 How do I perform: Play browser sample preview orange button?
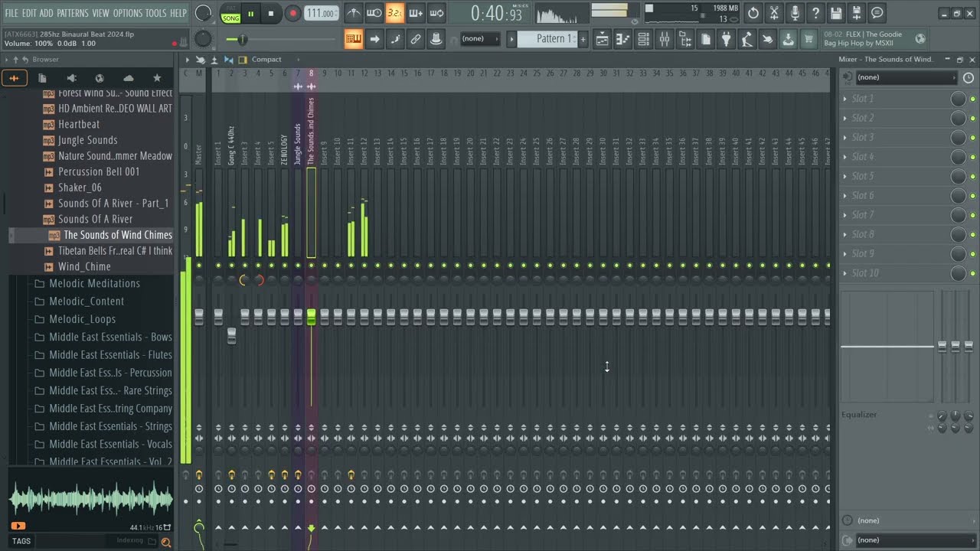click(x=18, y=526)
